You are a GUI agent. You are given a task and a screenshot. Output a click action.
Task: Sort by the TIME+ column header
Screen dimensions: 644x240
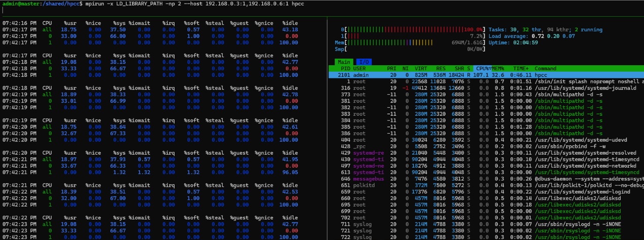[520, 69]
